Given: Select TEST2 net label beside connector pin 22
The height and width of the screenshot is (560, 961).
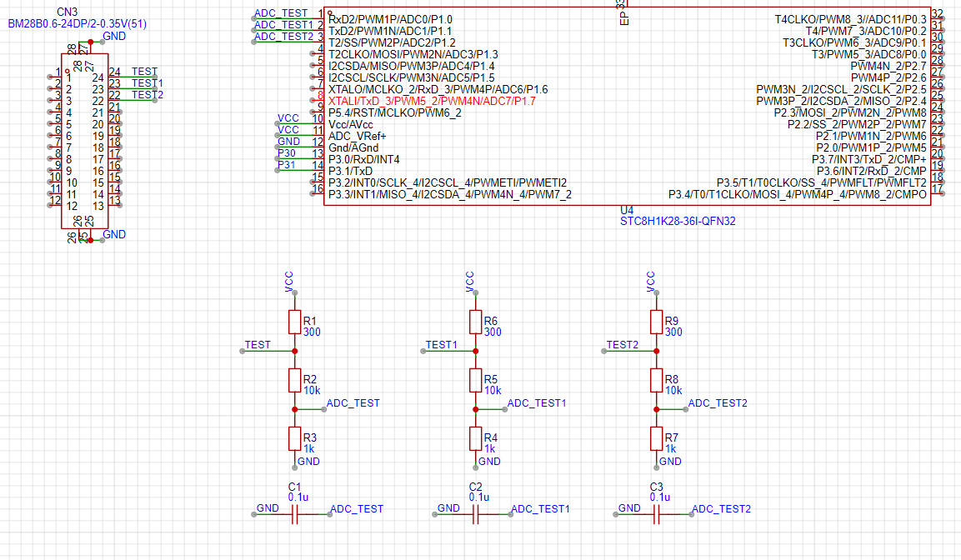Looking at the screenshot, I should [147, 95].
